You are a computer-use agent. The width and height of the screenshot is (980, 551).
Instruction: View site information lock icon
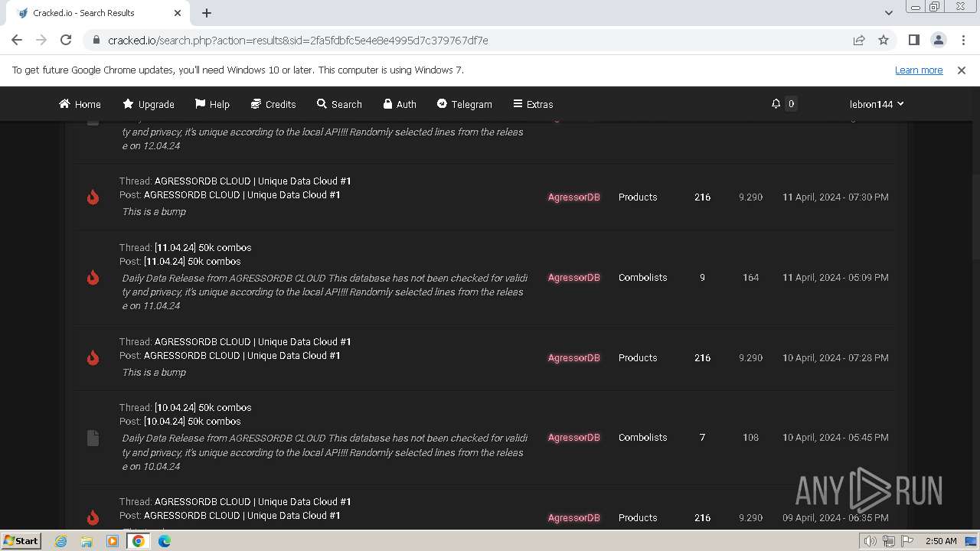click(96, 40)
